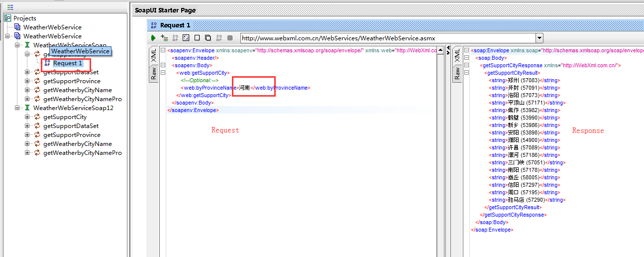644x257 pixels.
Task: Click the SOAP icon beside Request 1 in tree
Action: pyautogui.click(x=47, y=63)
